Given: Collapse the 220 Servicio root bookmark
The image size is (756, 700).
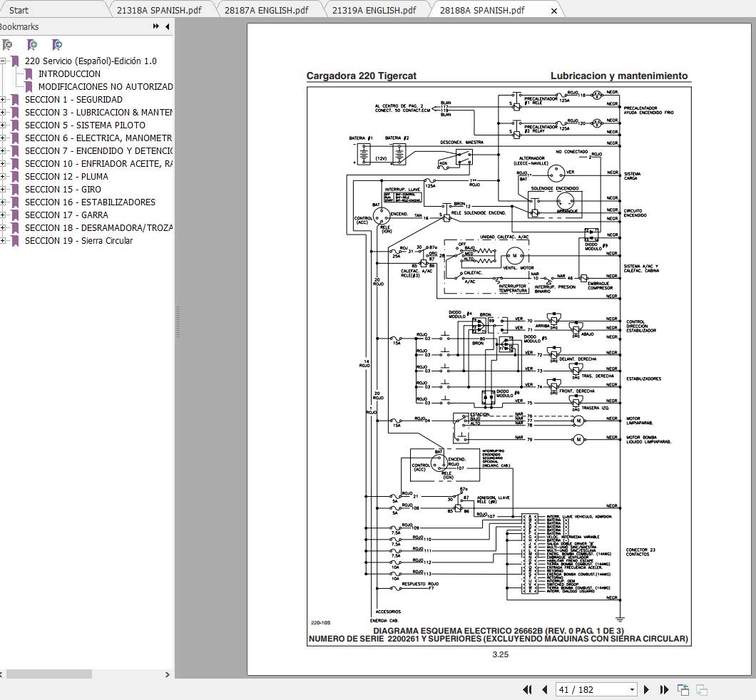Looking at the screenshot, I should pos(2,61).
